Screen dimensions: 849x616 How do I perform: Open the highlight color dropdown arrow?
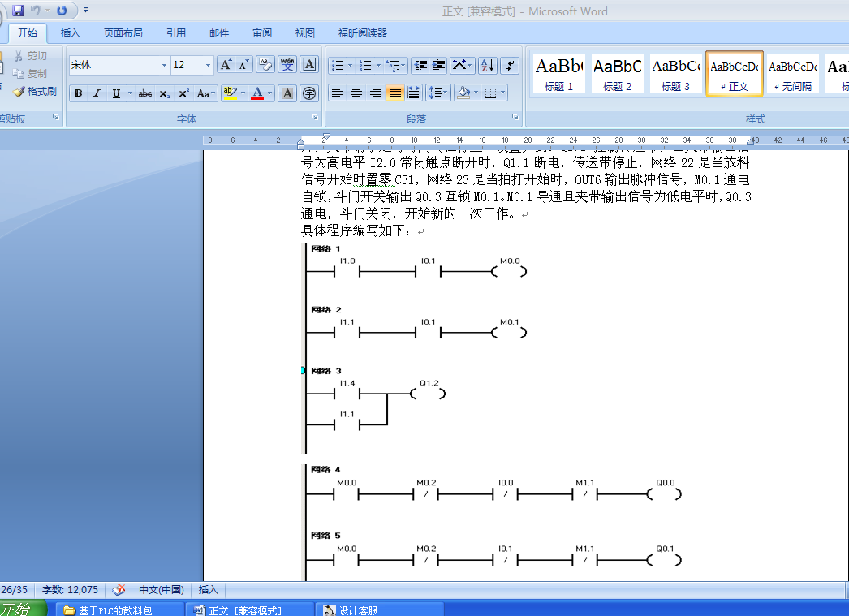pos(243,93)
